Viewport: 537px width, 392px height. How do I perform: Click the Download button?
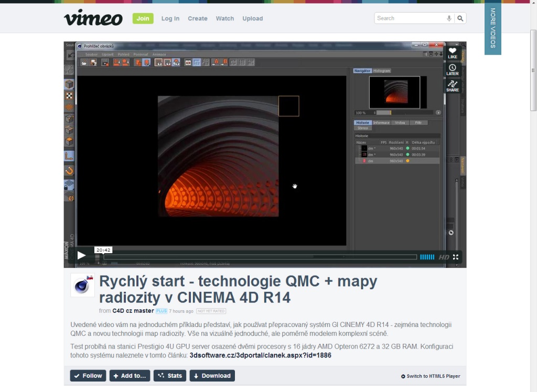pyautogui.click(x=212, y=376)
